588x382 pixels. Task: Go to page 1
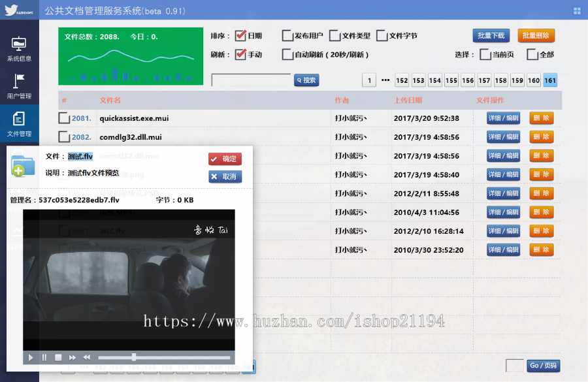point(369,80)
